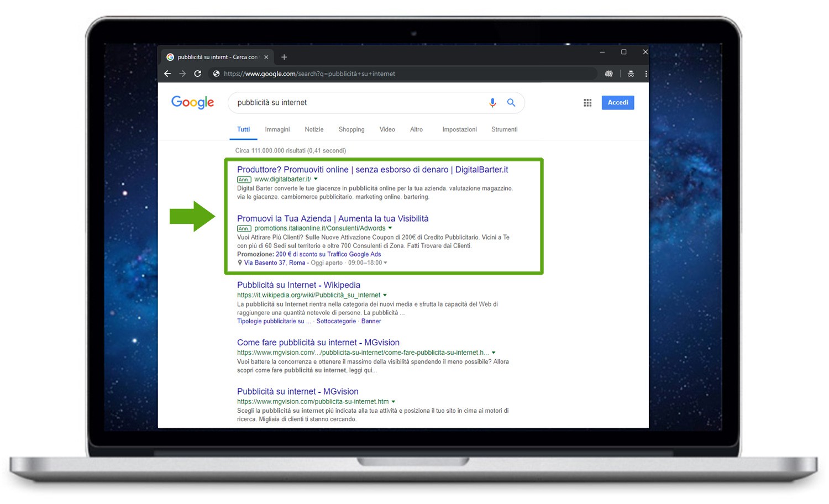This screenshot has width=829, height=504.
Task: Switch to the Notizie tab
Action: coord(314,129)
